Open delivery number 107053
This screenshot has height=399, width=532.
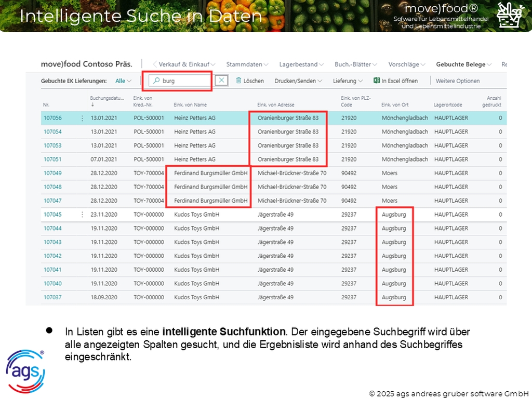click(x=52, y=145)
